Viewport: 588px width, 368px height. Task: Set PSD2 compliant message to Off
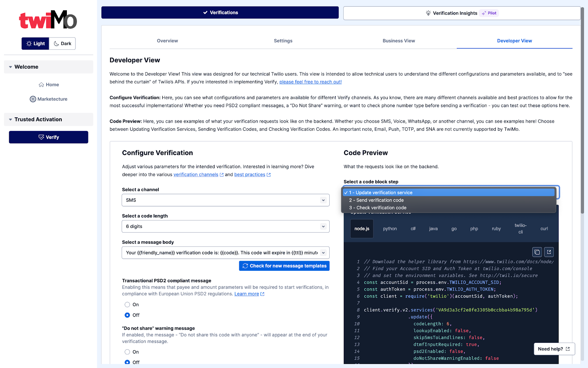(127, 315)
